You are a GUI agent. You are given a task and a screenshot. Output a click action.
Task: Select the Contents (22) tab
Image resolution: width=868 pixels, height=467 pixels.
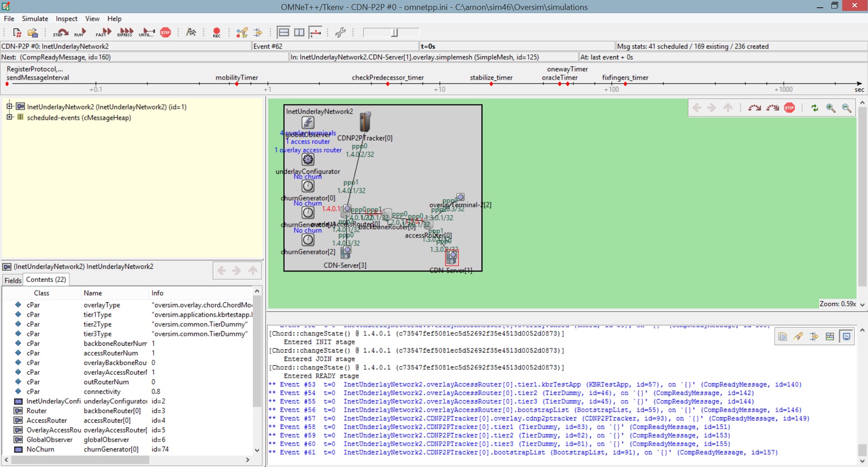click(46, 279)
